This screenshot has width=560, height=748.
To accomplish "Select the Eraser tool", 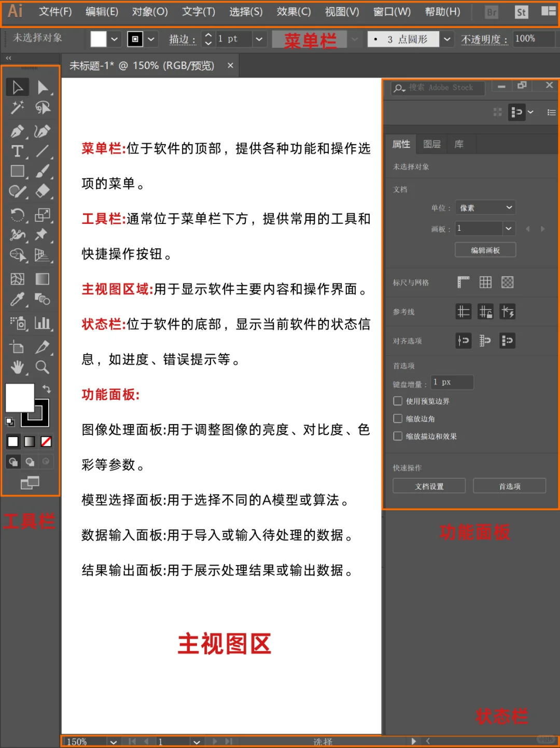I will (x=43, y=191).
